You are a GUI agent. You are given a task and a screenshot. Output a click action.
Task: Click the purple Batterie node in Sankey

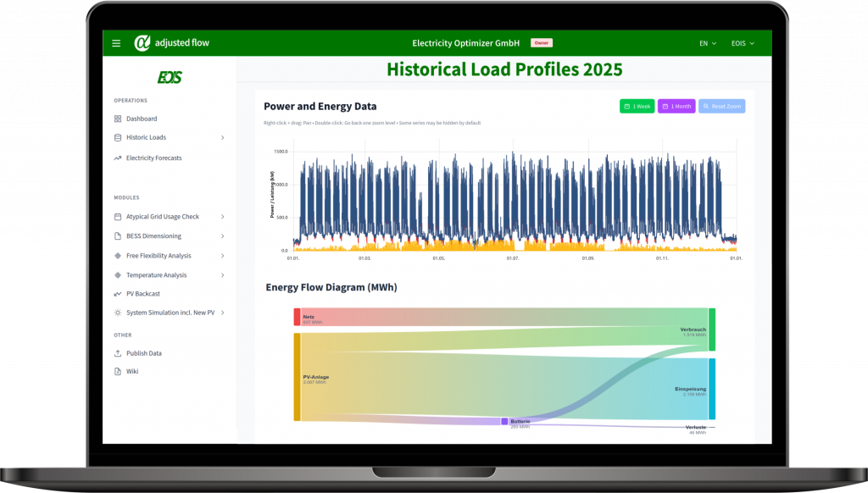[504, 422]
